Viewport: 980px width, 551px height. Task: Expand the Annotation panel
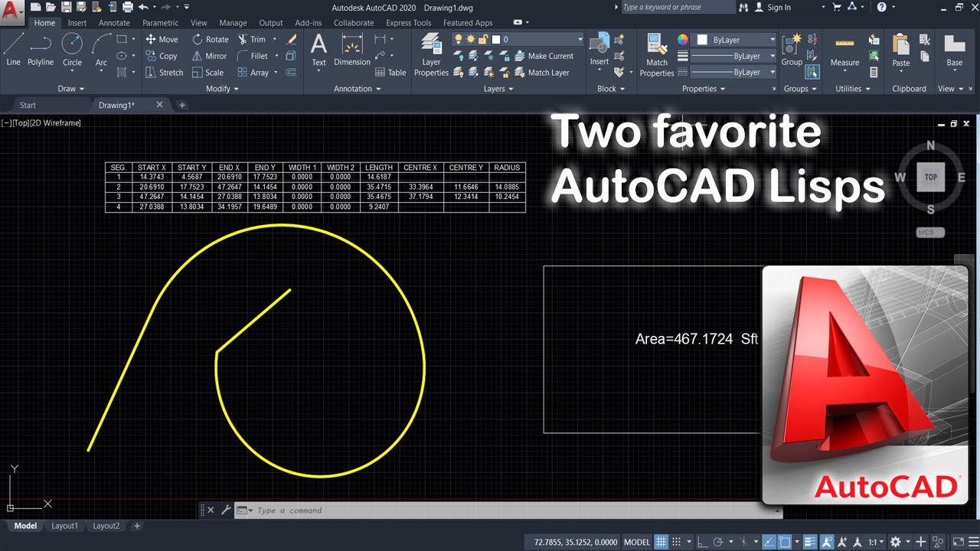(x=357, y=89)
